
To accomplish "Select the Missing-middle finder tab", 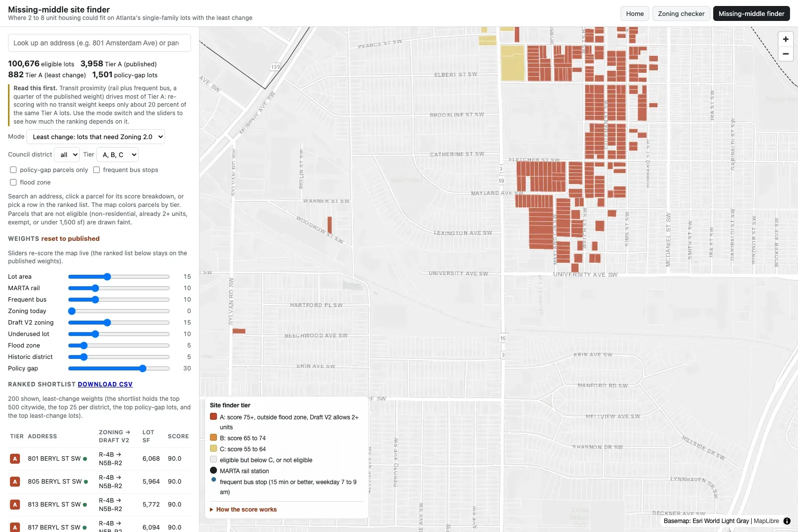I will pyautogui.click(x=751, y=13).
